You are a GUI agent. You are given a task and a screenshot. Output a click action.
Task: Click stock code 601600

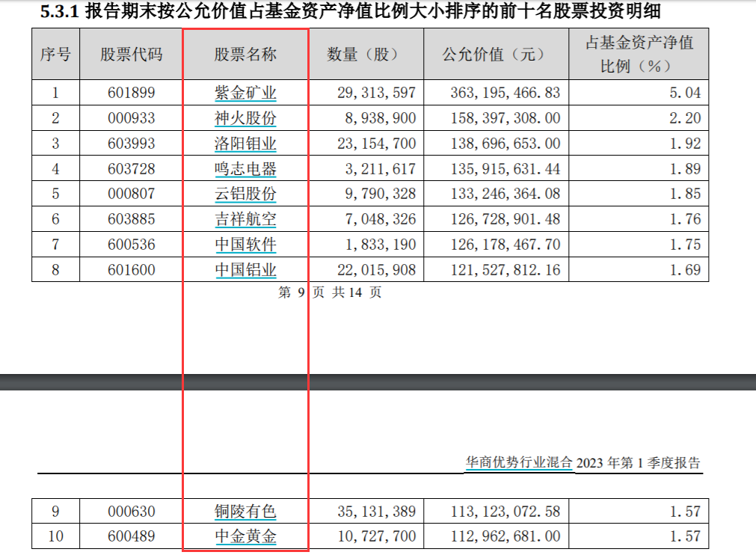click(131, 269)
